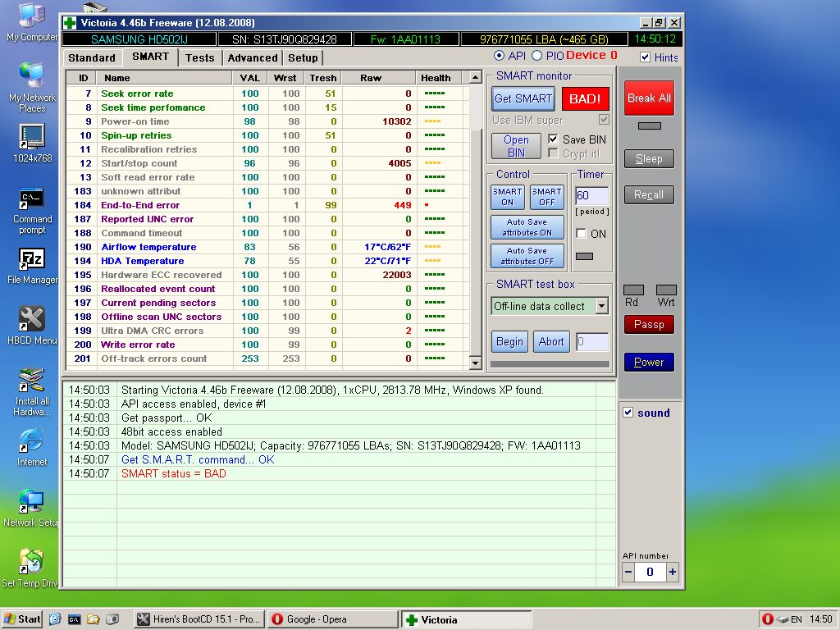The width and height of the screenshot is (840, 630).
Task: Switch to the SMART tab
Action: click(x=151, y=57)
